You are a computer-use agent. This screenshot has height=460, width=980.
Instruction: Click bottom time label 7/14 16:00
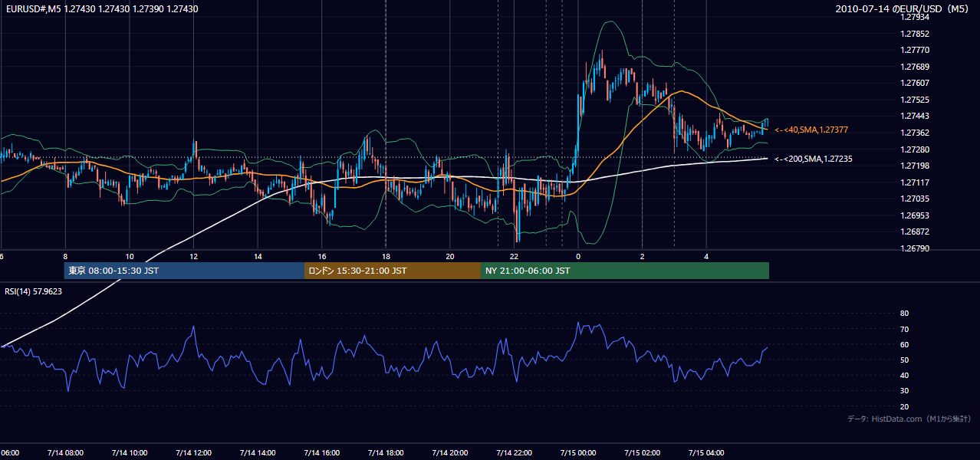click(321, 452)
